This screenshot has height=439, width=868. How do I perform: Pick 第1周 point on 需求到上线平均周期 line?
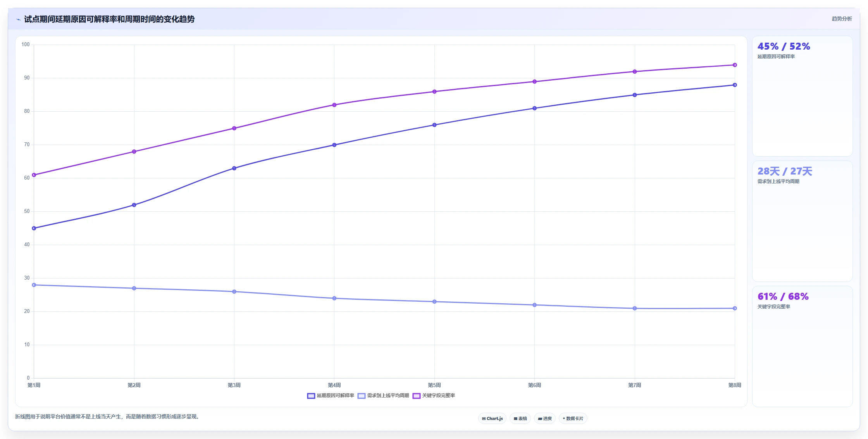(34, 285)
